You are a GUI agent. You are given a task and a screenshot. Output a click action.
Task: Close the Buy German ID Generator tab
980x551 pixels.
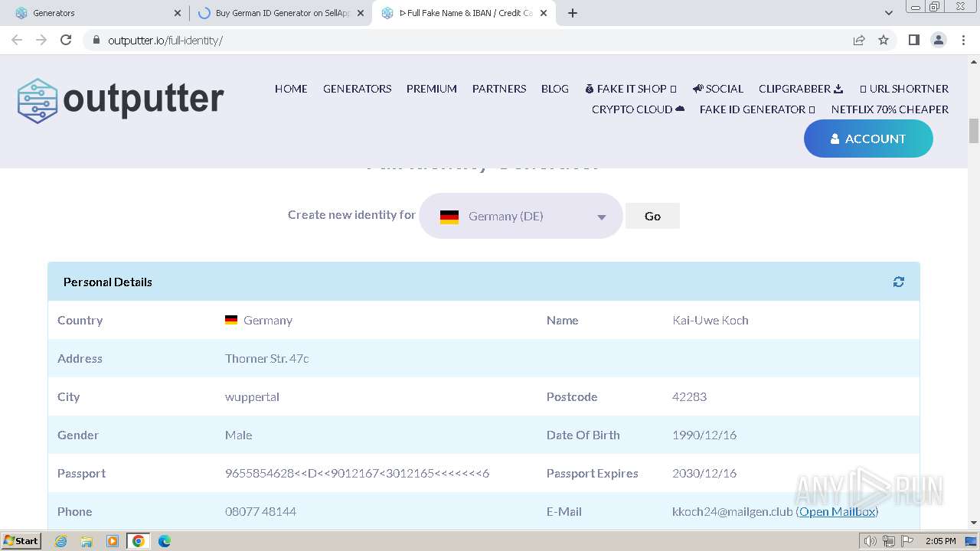(x=361, y=13)
